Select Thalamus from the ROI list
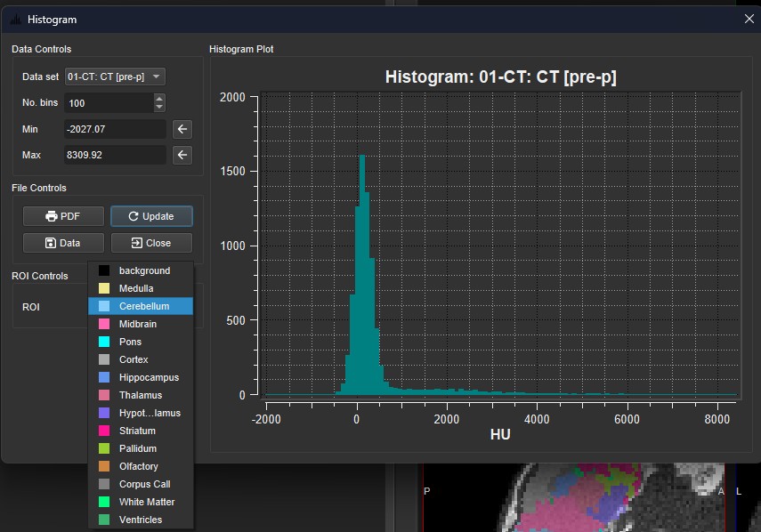761x532 pixels. tap(141, 395)
